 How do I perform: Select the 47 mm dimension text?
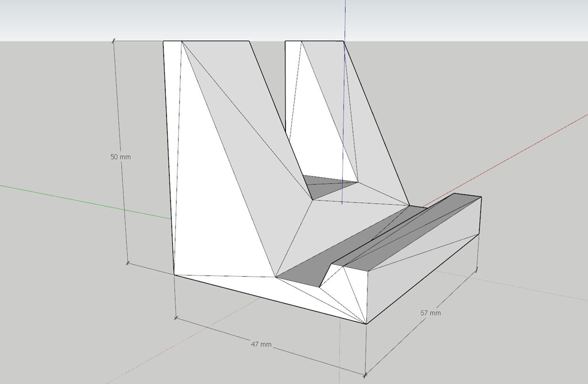coord(261,344)
